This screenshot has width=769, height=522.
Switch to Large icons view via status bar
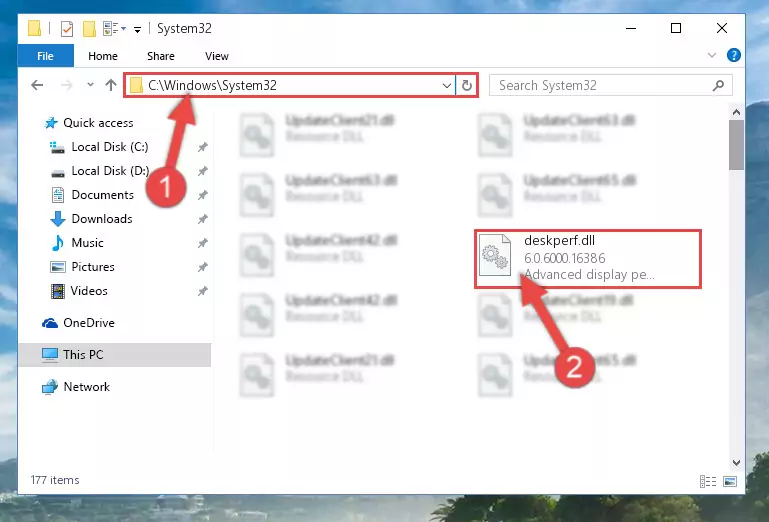pos(730,481)
